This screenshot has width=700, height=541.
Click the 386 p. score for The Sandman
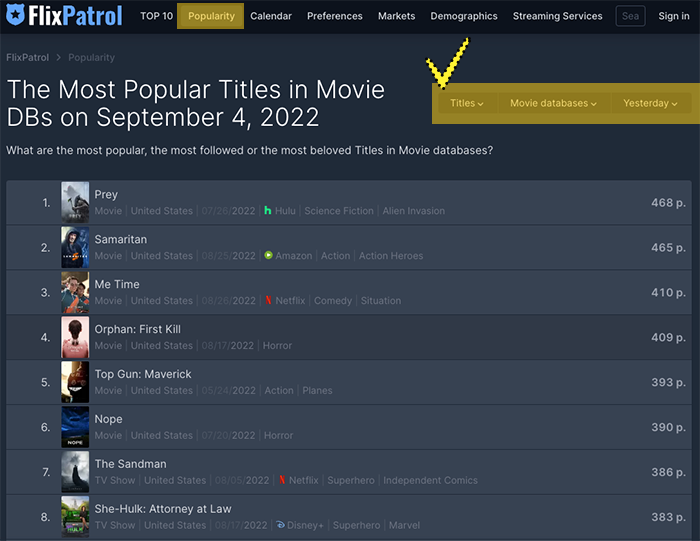668,472
